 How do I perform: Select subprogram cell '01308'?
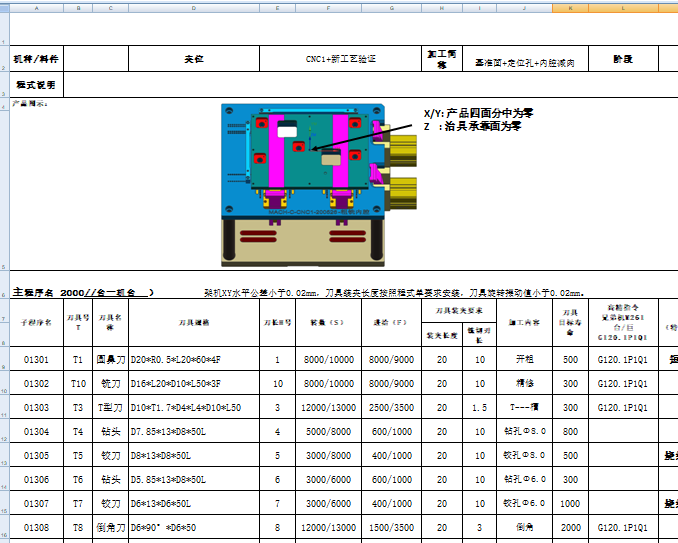[36, 527]
